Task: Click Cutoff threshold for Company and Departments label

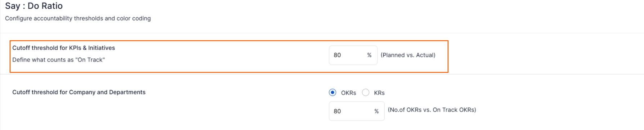Action: click(79, 92)
